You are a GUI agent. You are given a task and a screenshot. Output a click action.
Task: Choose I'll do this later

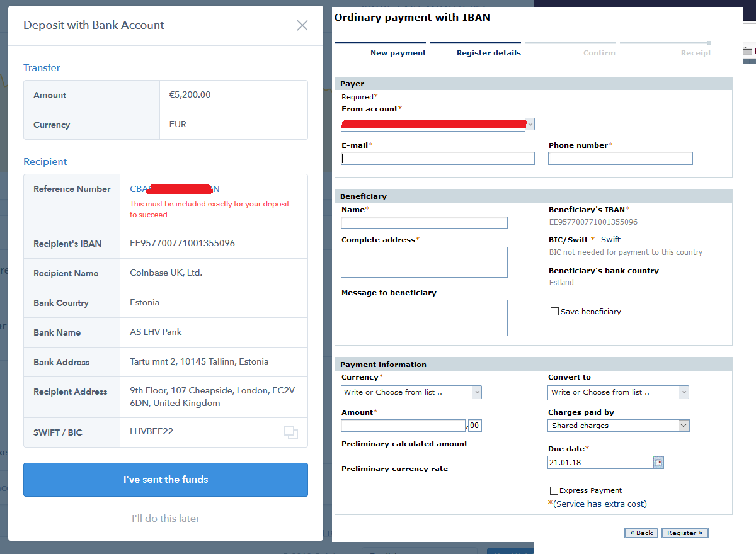pyautogui.click(x=166, y=519)
